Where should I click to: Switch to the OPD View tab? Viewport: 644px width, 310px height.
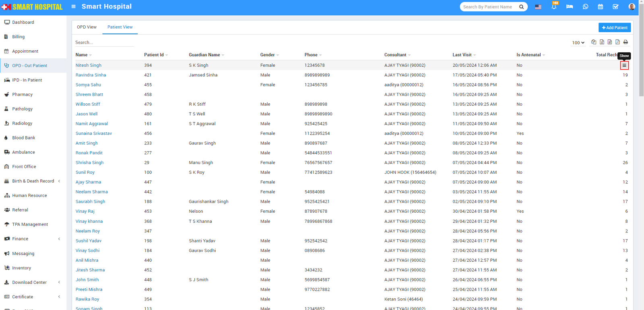click(x=87, y=27)
